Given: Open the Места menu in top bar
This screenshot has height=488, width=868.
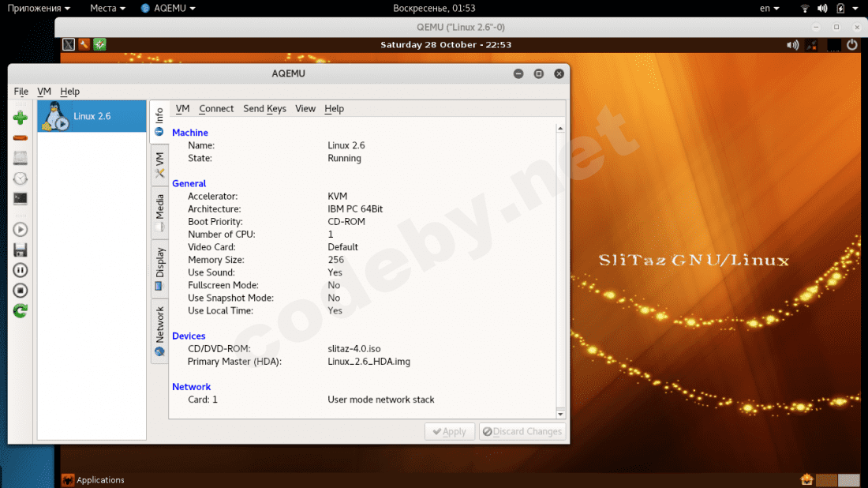Looking at the screenshot, I should [107, 9].
